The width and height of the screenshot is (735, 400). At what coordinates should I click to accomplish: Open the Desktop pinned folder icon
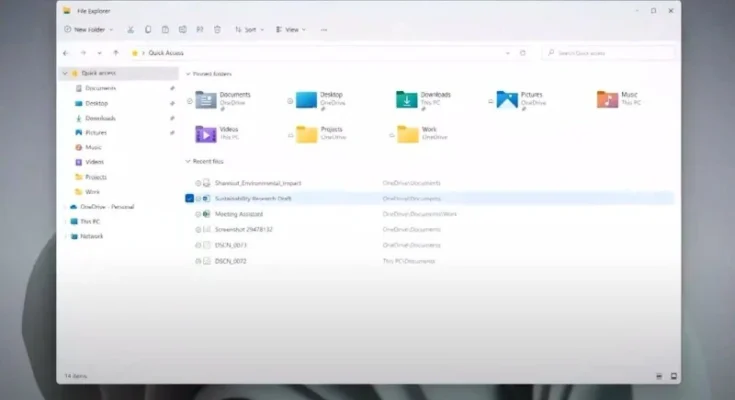pyautogui.click(x=306, y=99)
